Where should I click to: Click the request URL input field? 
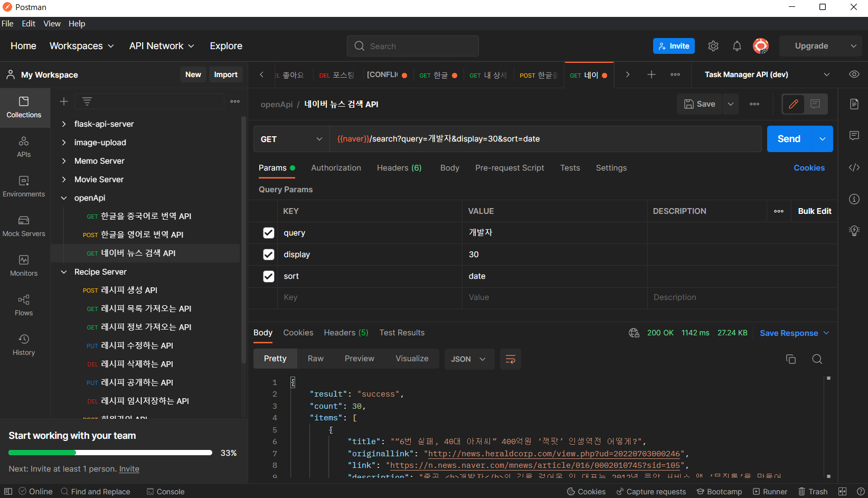point(545,139)
